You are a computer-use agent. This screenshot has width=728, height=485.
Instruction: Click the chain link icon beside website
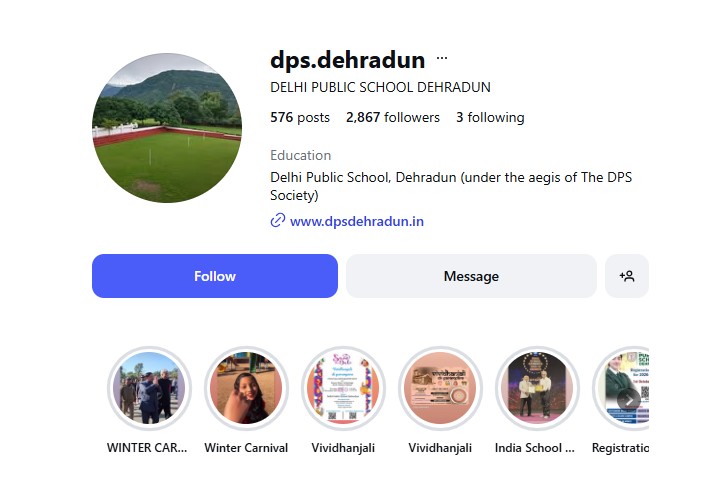(277, 220)
